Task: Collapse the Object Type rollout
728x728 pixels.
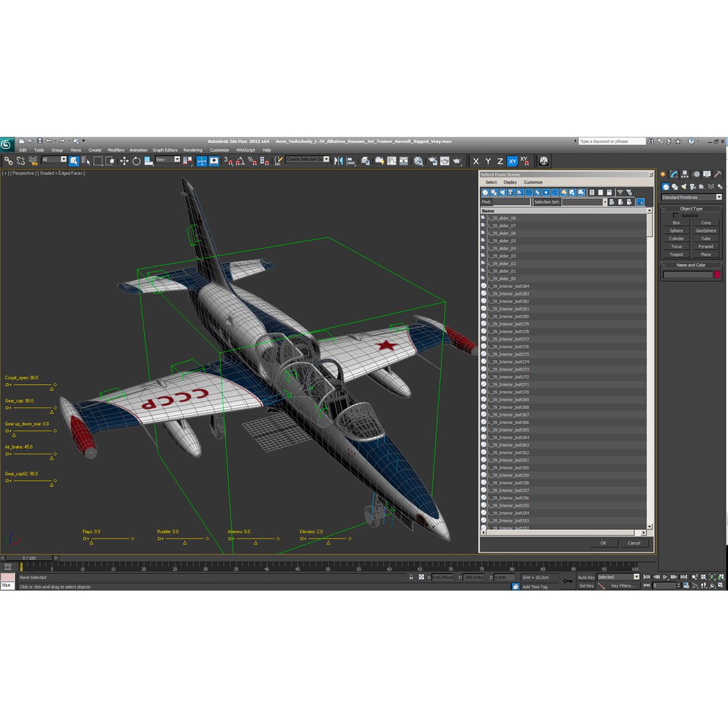Action: [692, 208]
